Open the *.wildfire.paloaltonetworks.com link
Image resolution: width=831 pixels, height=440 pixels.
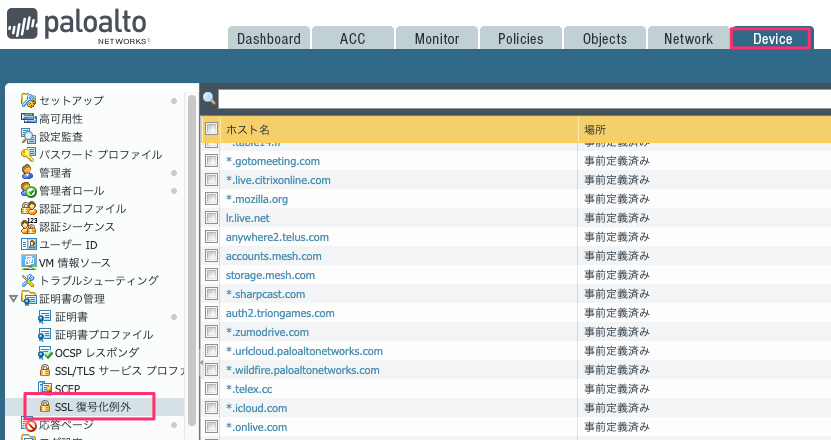coord(303,370)
